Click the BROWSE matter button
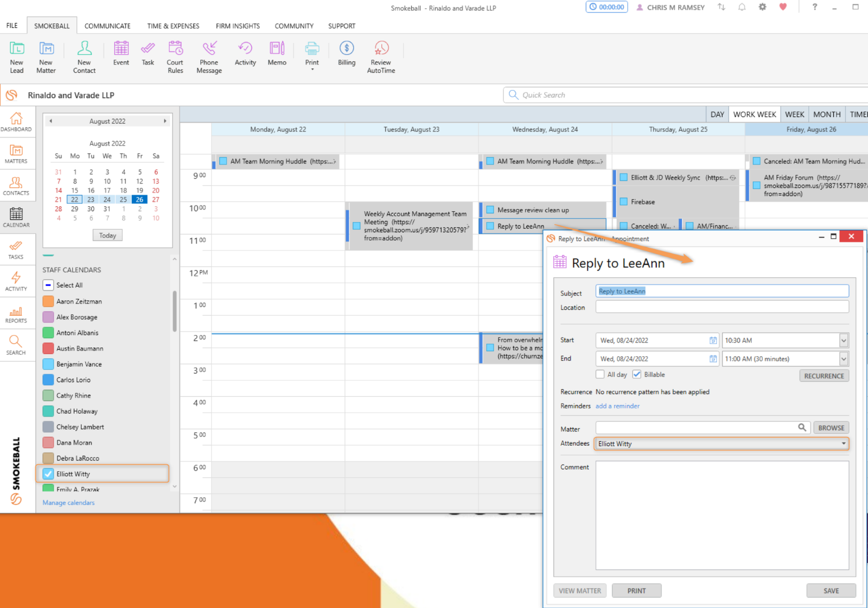 (x=831, y=428)
